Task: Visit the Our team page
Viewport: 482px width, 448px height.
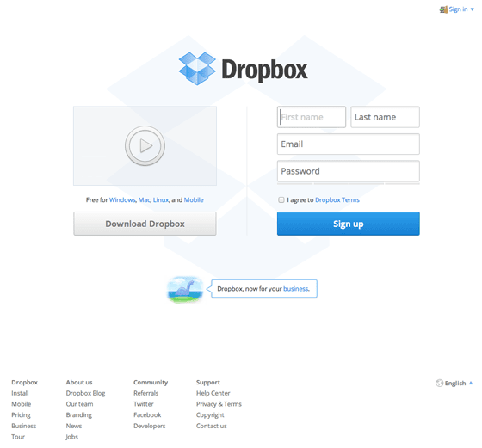Action: pos(79,404)
